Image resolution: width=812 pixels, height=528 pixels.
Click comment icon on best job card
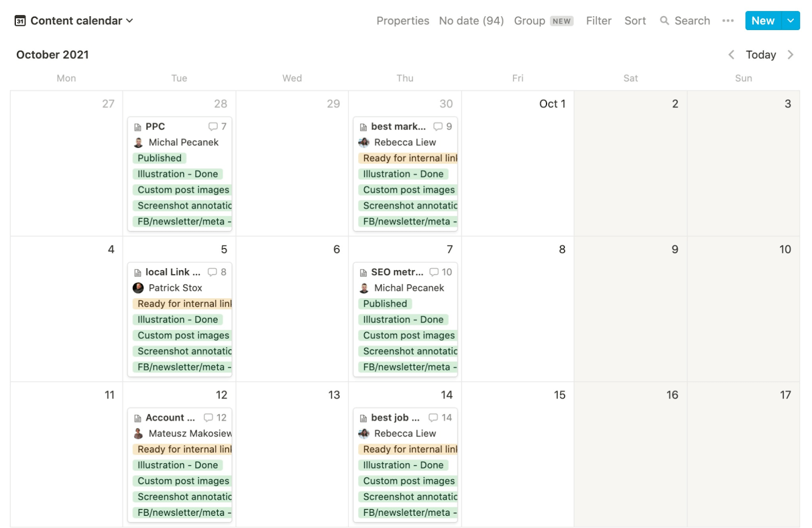[x=433, y=417]
